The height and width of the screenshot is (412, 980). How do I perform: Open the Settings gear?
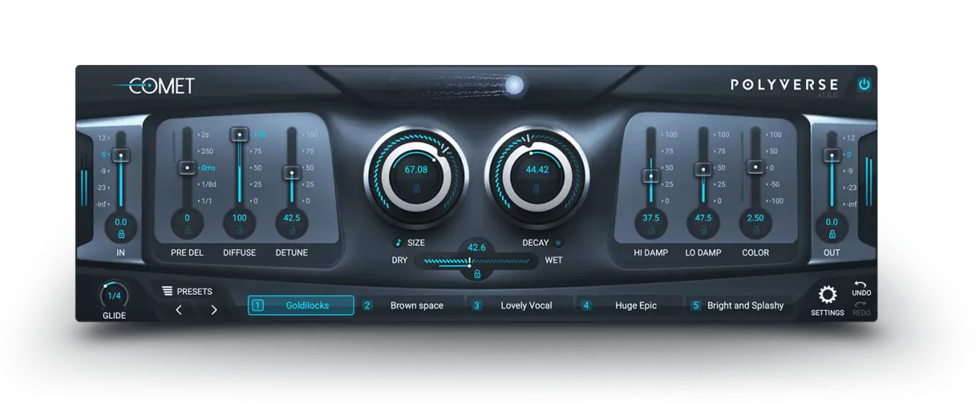828,295
